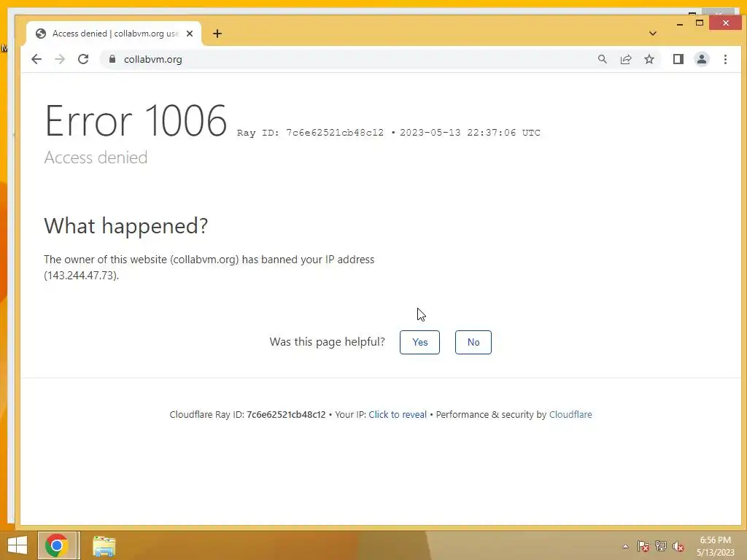Show hidden system tray icons
This screenshot has height=560, width=747.
pyautogui.click(x=625, y=546)
